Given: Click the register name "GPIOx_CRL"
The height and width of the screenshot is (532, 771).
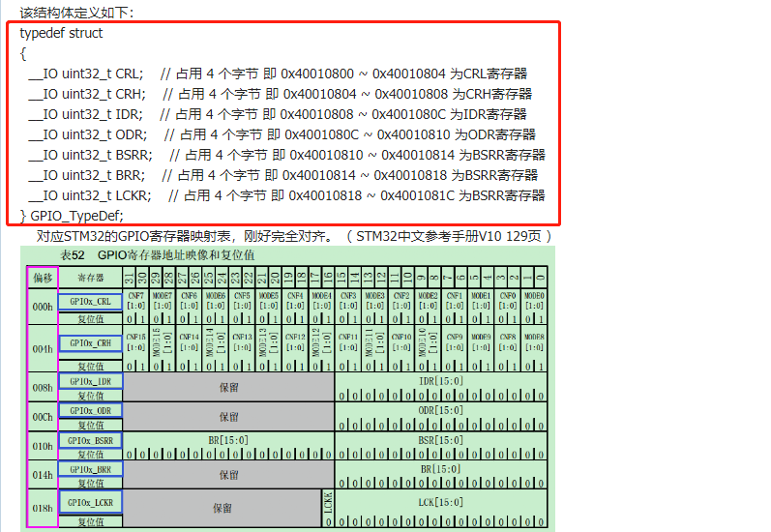Looking at the screenshot, I should 91,302.
